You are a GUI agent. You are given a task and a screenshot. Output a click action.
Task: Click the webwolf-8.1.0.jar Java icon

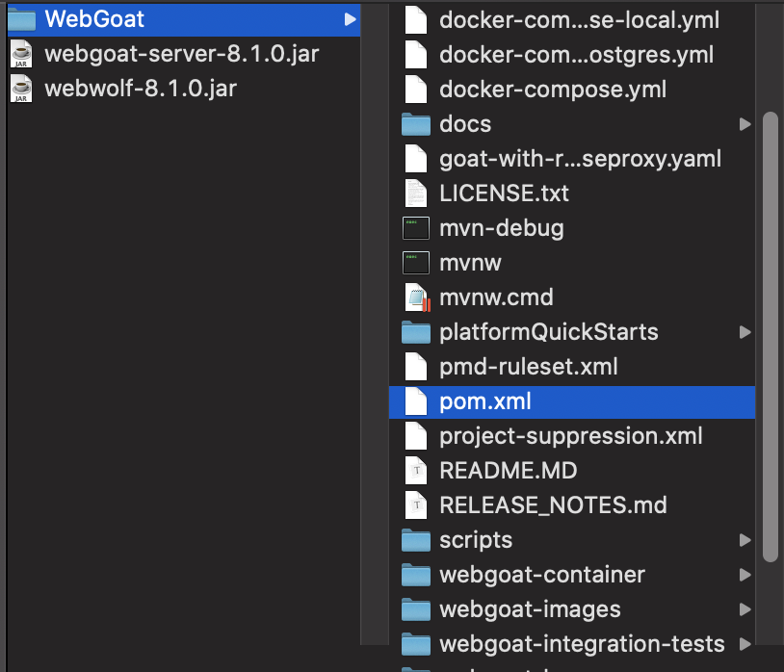(x=21, y=89)
